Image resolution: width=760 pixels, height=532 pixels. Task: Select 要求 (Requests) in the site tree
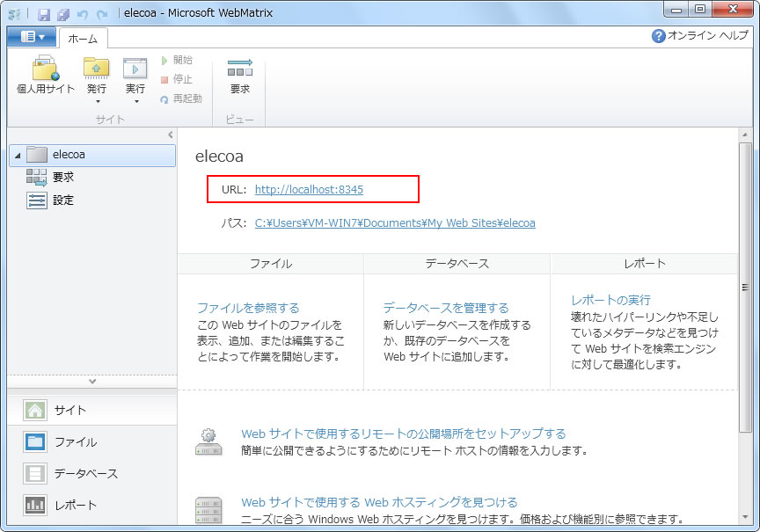(63, 178)
